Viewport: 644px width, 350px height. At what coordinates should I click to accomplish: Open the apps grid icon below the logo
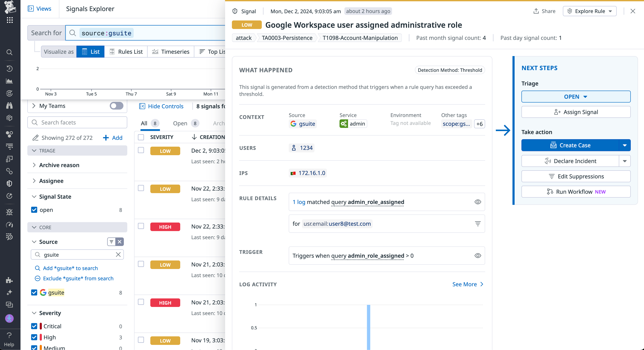tap(9, 20)
